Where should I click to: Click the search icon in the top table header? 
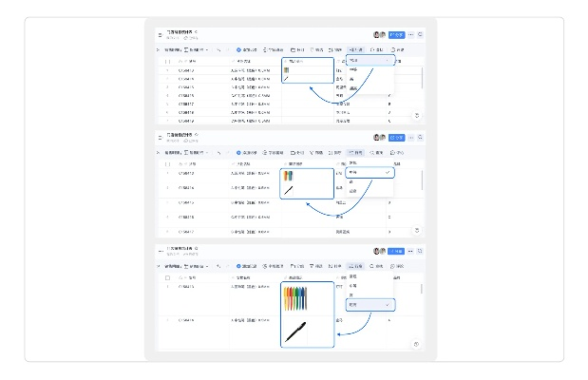tap(421, 33)
